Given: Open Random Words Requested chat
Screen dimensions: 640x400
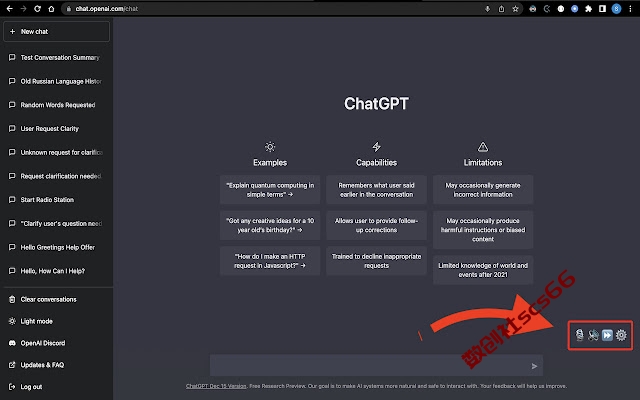Looking at the screenshot, I should [x=56, y=105].
